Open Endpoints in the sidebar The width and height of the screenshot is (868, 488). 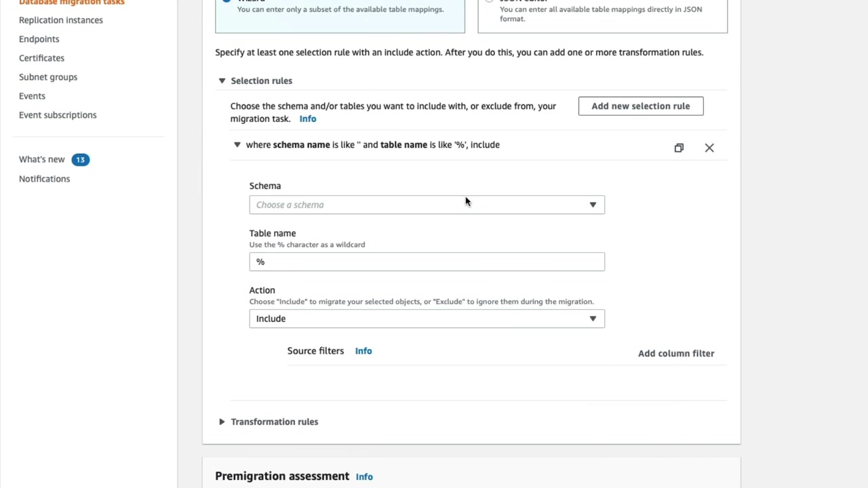[39, 39]
